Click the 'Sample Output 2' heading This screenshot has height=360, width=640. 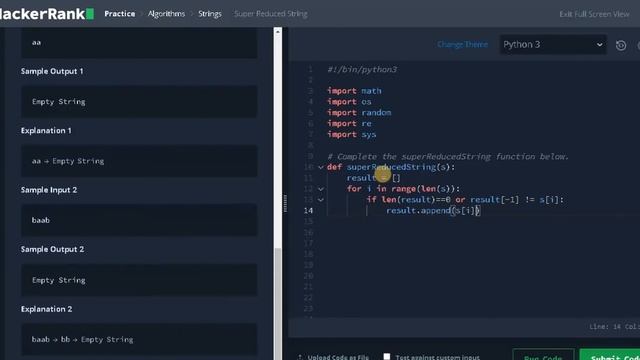pyautogui.click(x=52, y=249)
